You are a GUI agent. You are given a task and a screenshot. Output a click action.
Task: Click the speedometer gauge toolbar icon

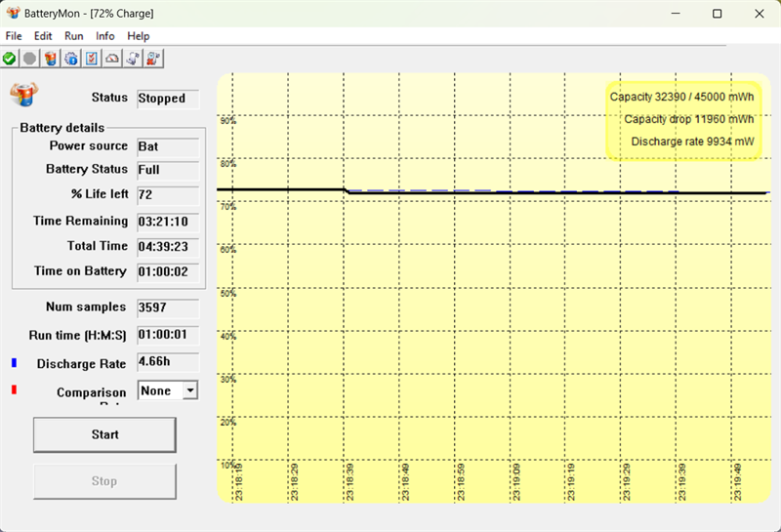112,59
